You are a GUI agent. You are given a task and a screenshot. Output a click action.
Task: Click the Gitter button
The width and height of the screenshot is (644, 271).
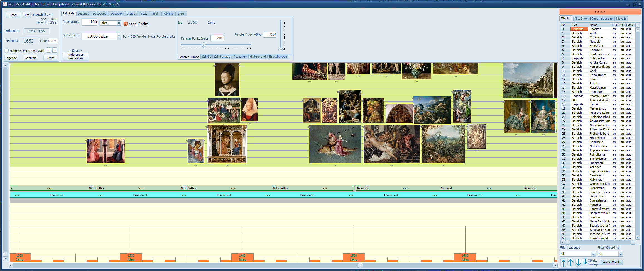[x=50, y=58]
